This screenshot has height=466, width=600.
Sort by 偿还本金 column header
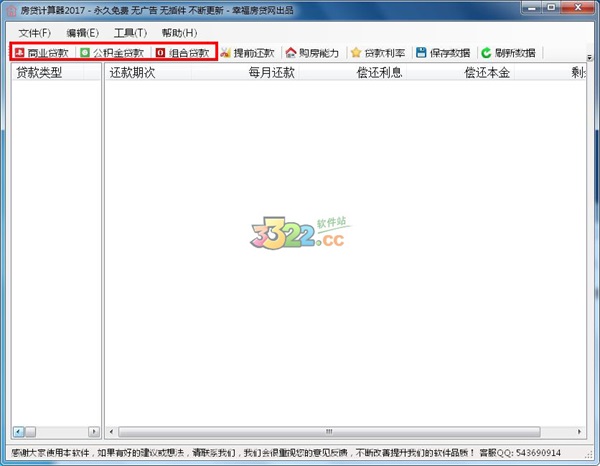[x=460, y=72]
